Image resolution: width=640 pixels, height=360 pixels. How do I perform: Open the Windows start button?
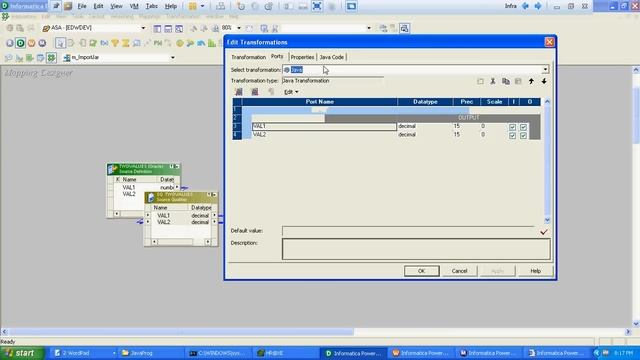(22, 353)
